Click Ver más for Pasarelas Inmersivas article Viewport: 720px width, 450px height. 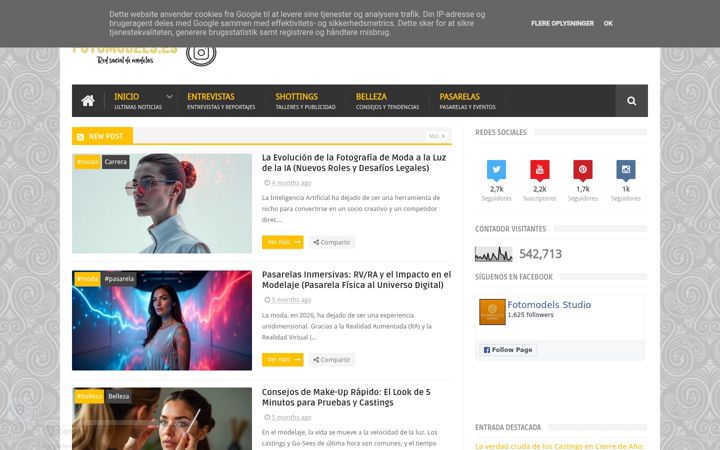[x=282, y=360]
